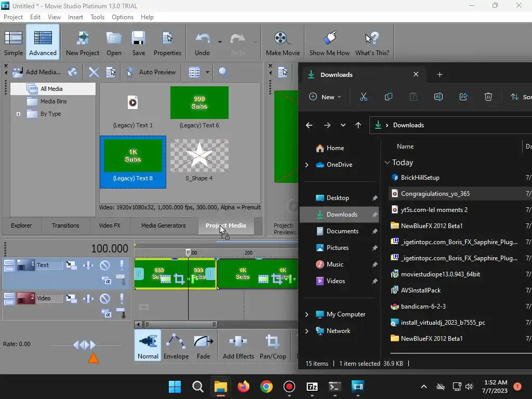Image resolution: width=532 pixels, height=399 pixels.
Task: Open the Insert menu
Action: pos(75,17)
